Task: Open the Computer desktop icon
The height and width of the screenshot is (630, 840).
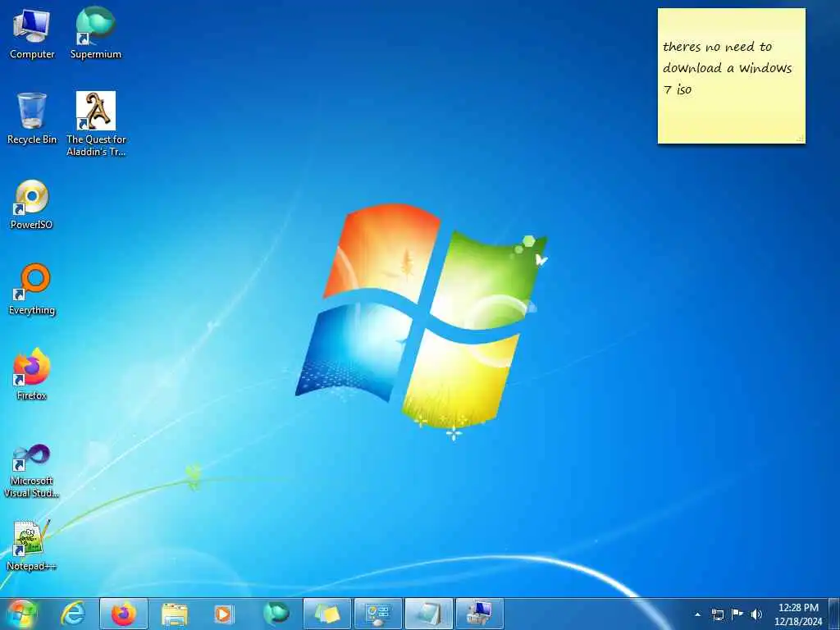Action: tap(32, 33)
